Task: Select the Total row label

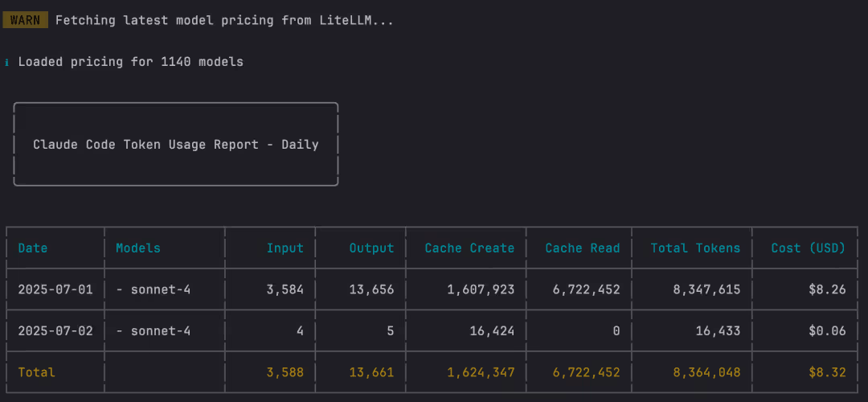Action: [37, 372]
